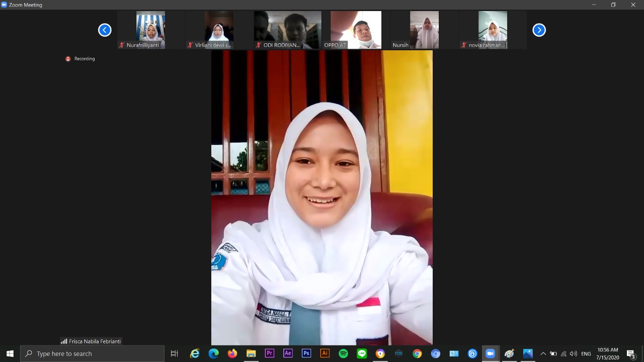The width and height of the screenshot is (644, 362).
Task: Open Spotify from the taskbar
Action: pyautogui.click(x=343, y=353)
